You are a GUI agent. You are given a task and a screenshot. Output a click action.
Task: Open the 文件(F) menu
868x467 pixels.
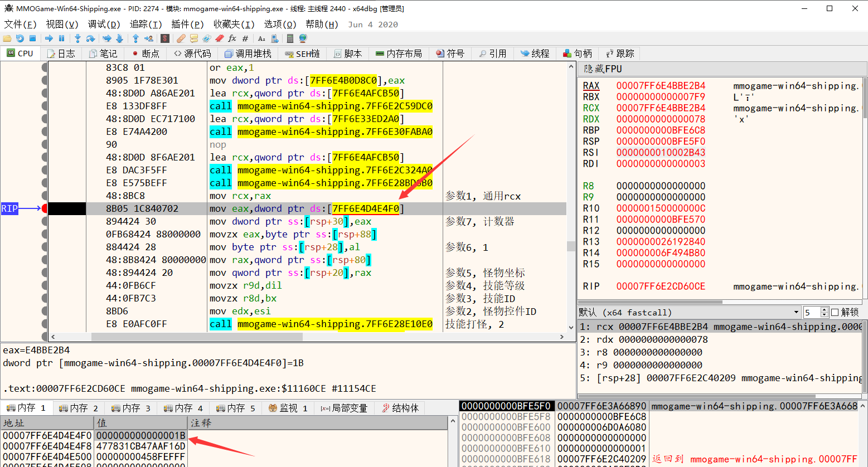[20, 24]
